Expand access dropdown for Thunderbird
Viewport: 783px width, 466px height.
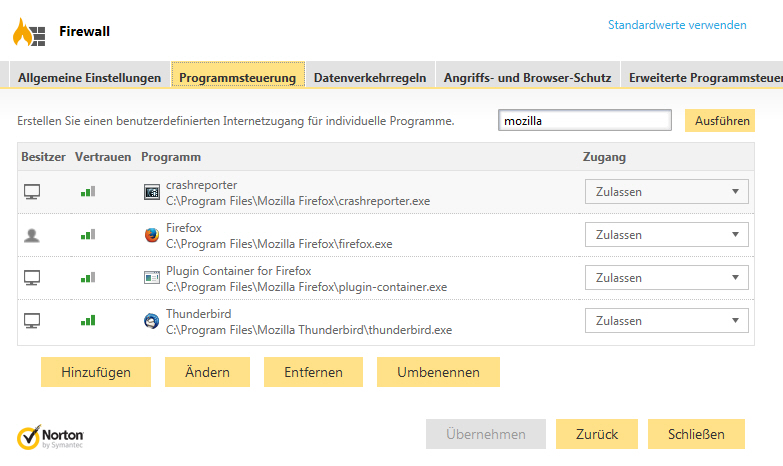[666, 321]
